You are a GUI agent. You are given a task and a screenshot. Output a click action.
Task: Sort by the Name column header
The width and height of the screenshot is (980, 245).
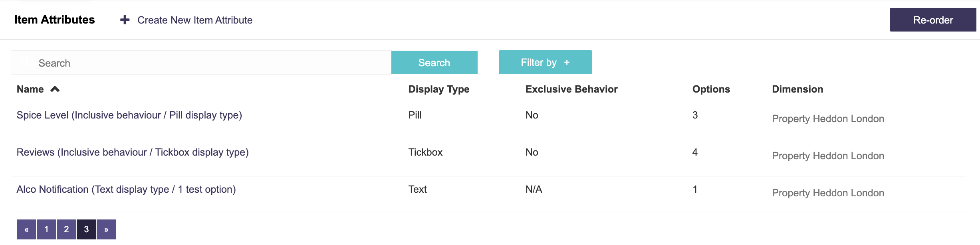tap(30, 89)
